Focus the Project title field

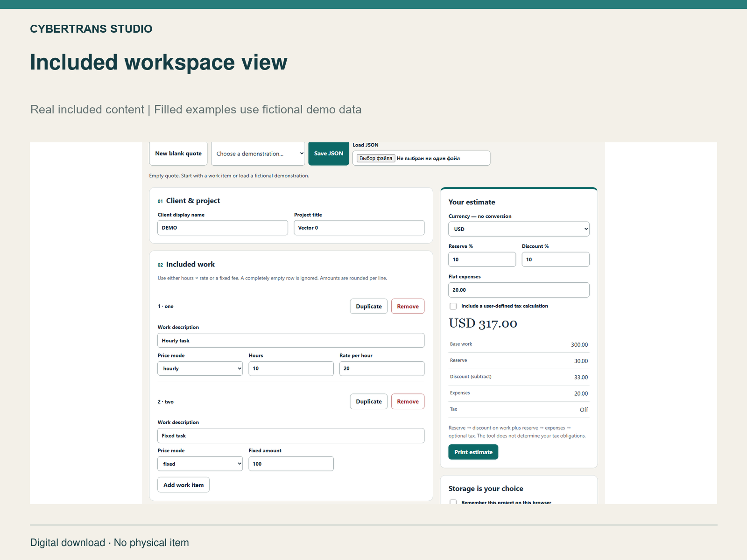tap(359, 228)
